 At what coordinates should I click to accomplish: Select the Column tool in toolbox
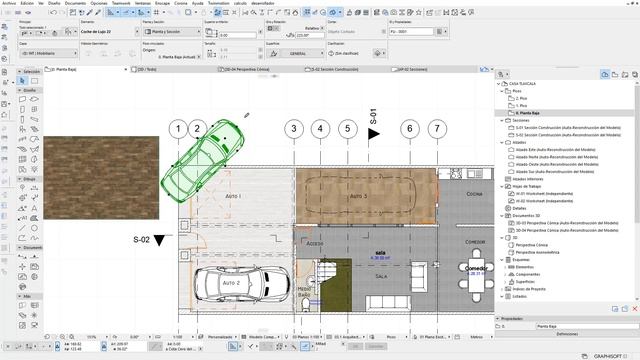22,119
